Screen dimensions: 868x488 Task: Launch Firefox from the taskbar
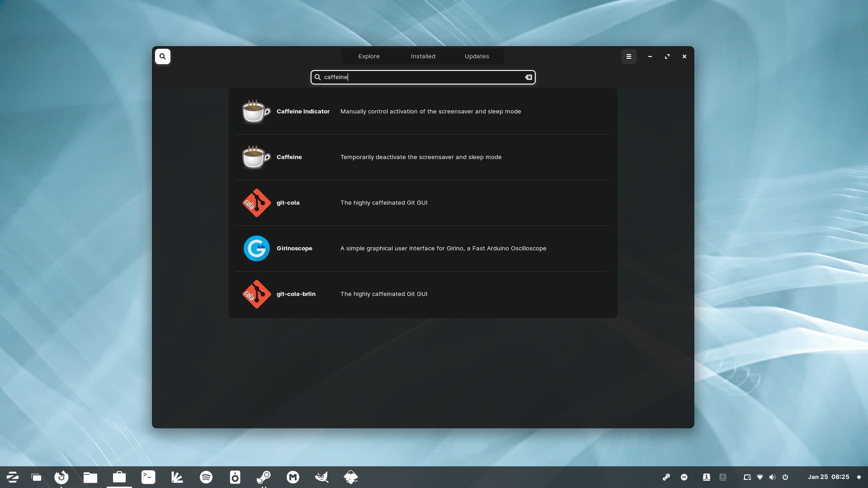coord(61,477)
